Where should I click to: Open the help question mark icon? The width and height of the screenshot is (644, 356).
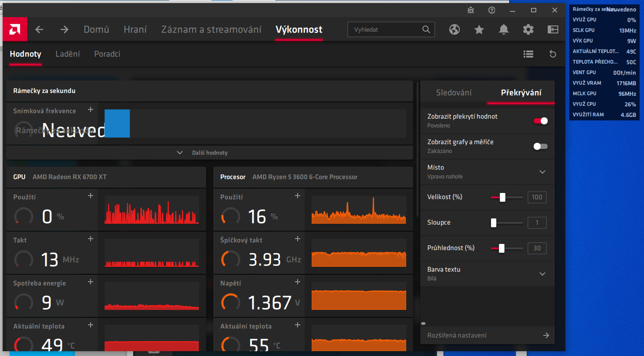click(492, 10)
